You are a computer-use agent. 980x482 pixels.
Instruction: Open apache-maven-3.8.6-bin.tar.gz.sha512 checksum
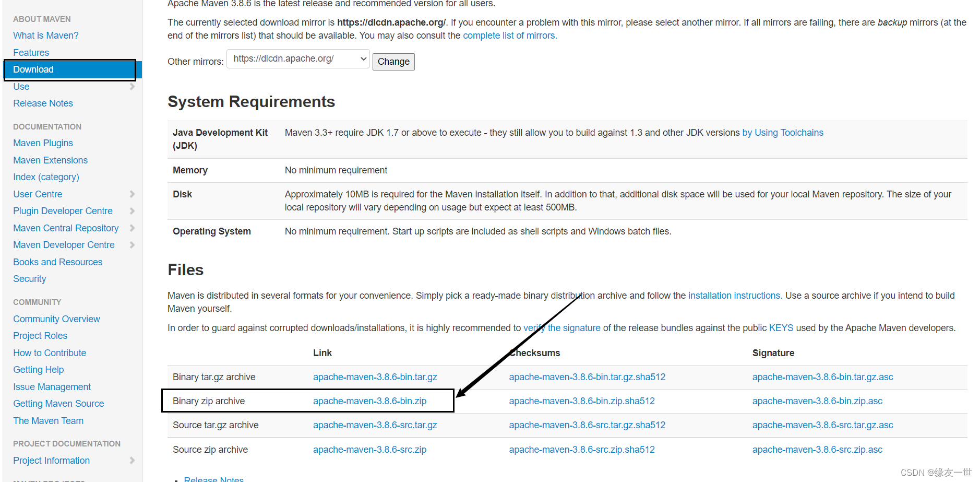587,377
